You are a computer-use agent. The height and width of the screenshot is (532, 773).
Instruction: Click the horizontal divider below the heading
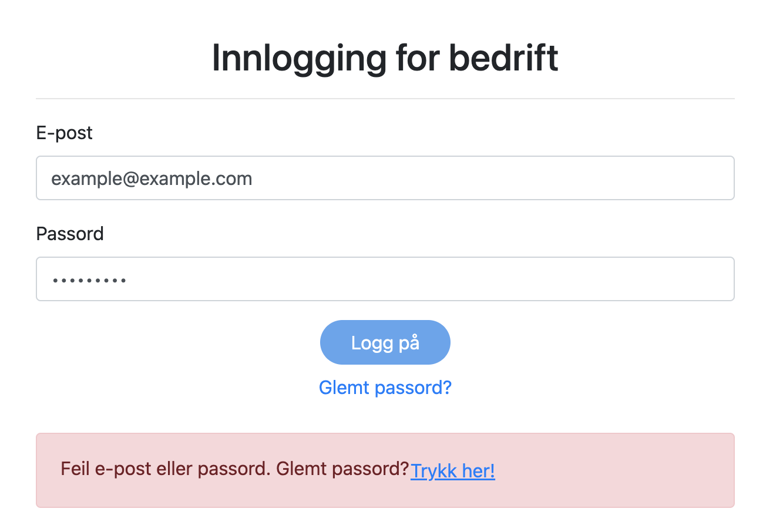pyautogui.click(x=385, y=99)
